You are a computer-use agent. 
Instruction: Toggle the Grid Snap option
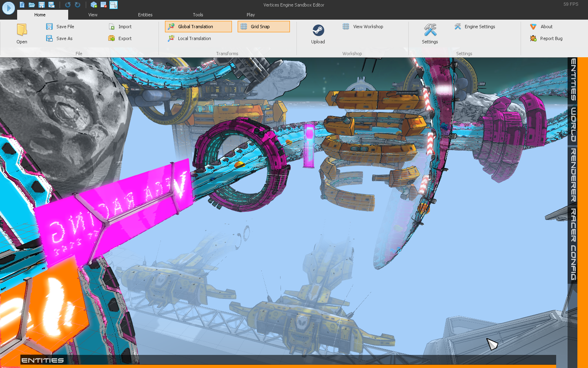[263, 27]
